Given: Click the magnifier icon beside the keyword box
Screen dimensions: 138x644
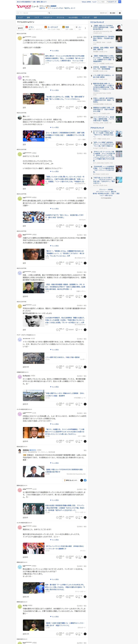Looking at the screenshot, I should tap(49, 13).
